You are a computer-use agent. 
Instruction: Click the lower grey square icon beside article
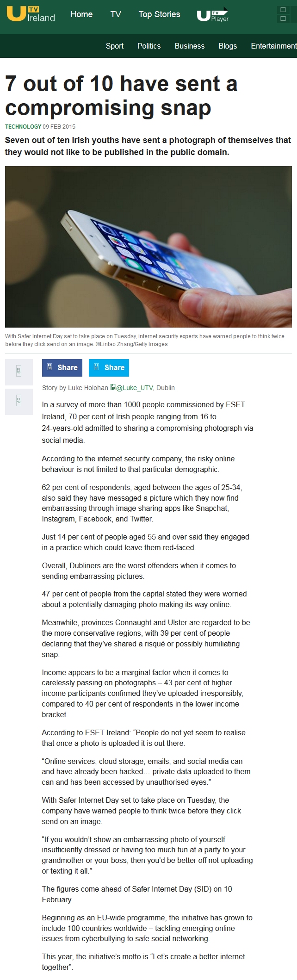(x=19, y=401)
